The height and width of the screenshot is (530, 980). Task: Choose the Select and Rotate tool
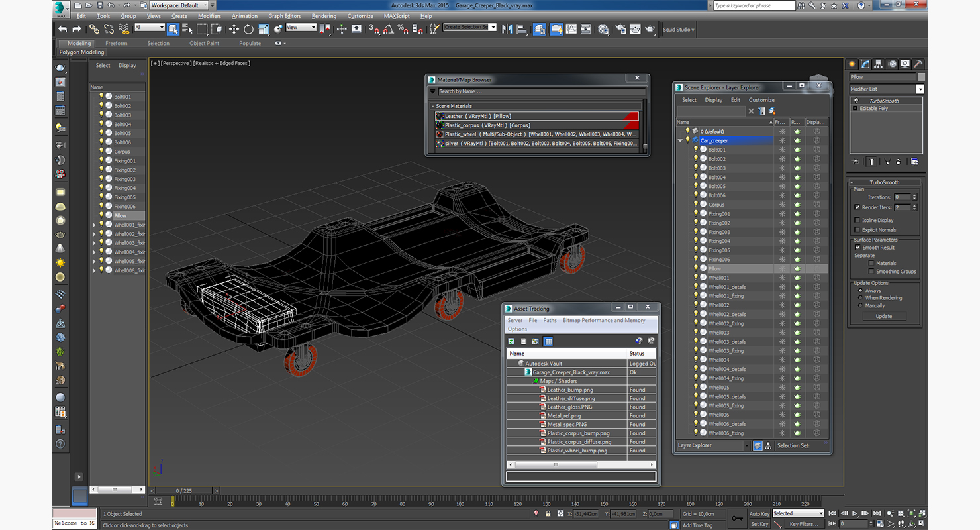pos(248,29)
